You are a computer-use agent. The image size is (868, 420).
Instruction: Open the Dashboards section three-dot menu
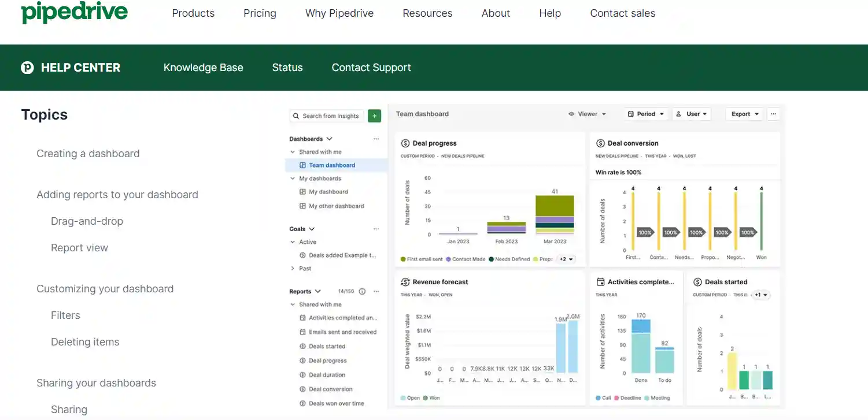tap(376, 139)
